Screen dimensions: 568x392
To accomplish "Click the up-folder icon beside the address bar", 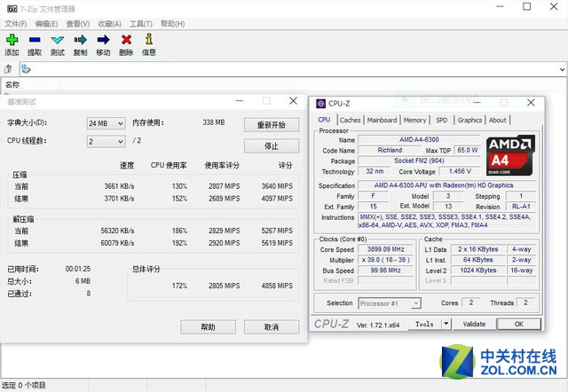I will click(x=9, y=68).
